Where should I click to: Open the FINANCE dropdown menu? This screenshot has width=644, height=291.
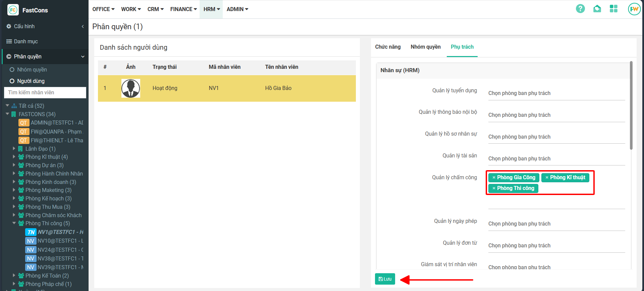183,9
